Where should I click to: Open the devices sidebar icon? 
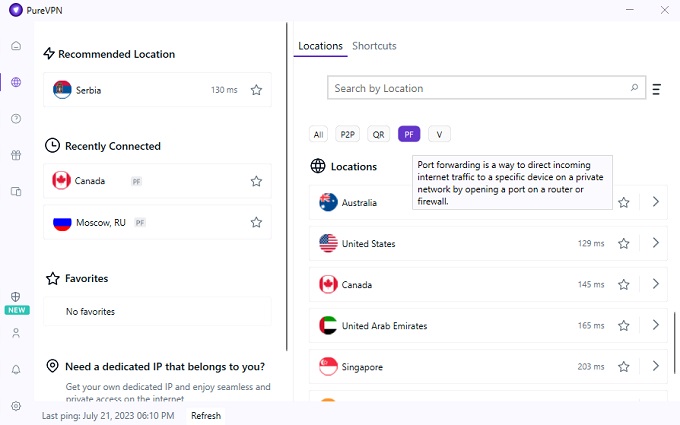click(x=16, y=191)
